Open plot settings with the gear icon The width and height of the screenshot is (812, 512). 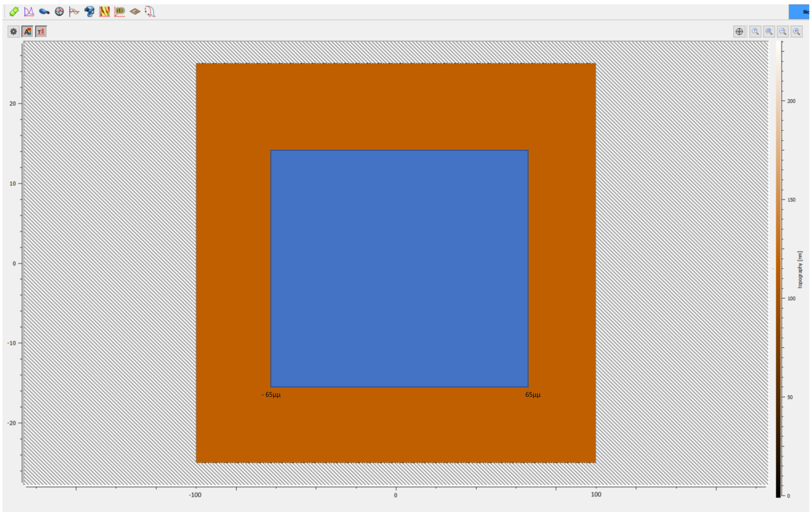coord(14,32)
